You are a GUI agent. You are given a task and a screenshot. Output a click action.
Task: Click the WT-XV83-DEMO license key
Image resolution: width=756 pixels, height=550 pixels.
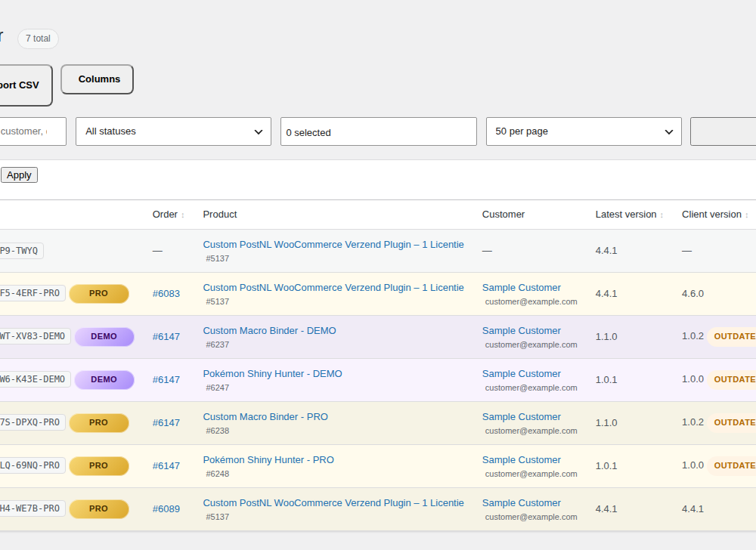[35, 336]
